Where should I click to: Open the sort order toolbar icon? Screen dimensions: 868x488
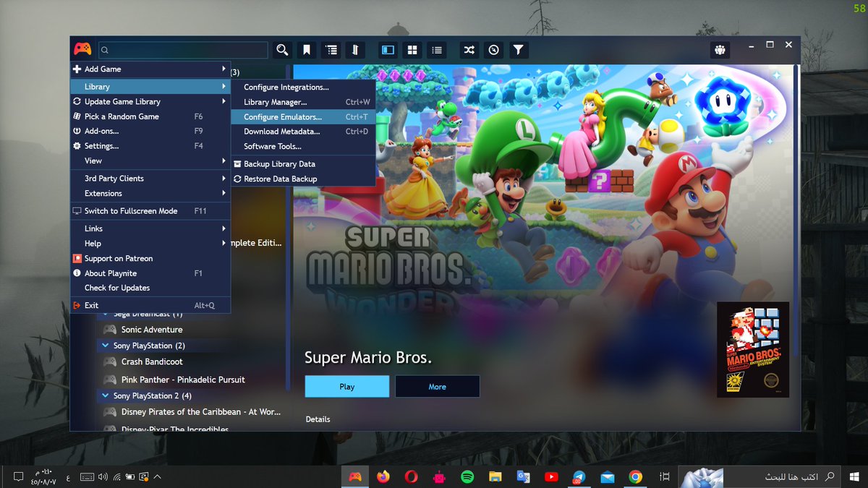tap(355, 50)
